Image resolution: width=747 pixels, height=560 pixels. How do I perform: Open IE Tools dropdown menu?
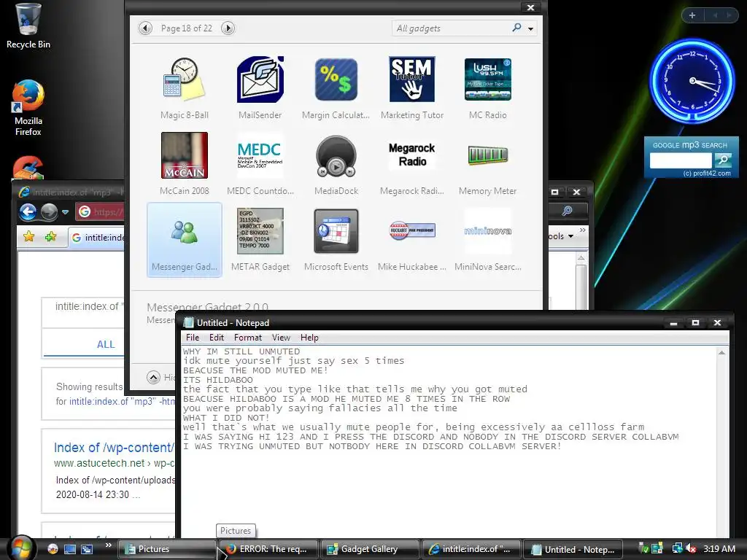coord(561,236)
